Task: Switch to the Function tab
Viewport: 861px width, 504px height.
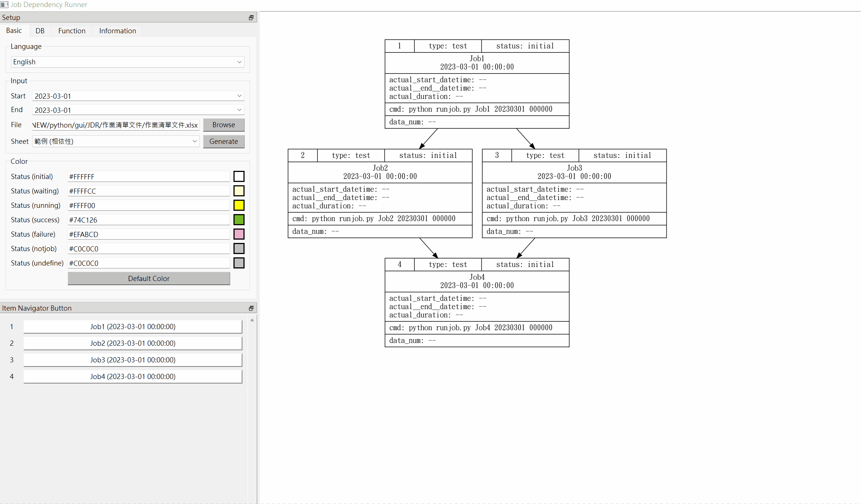Action: [x=71, y=31]
